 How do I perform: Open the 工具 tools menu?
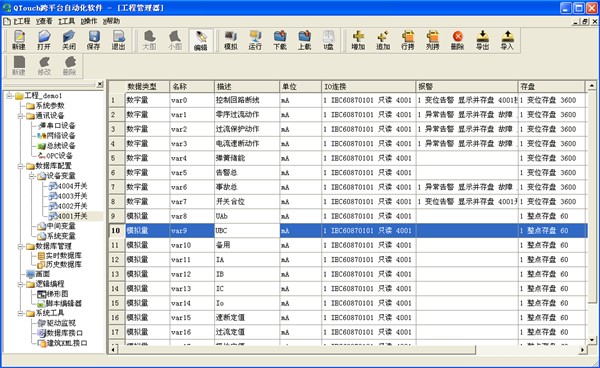67,21
